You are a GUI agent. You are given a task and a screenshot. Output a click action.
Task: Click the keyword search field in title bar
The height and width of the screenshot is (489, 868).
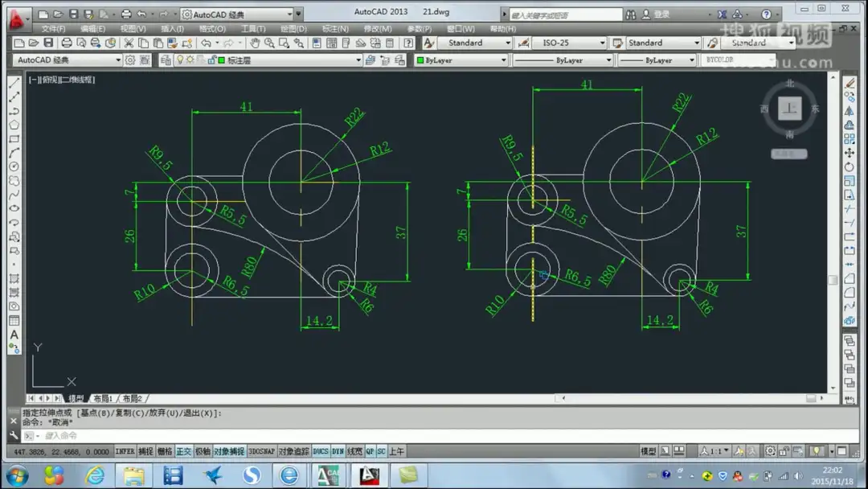pyautogui.click(x=565, y=15)
